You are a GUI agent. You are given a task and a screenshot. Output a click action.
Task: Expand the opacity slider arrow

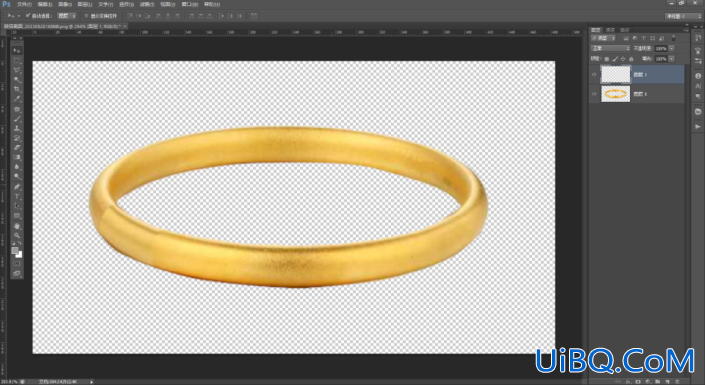672,48
